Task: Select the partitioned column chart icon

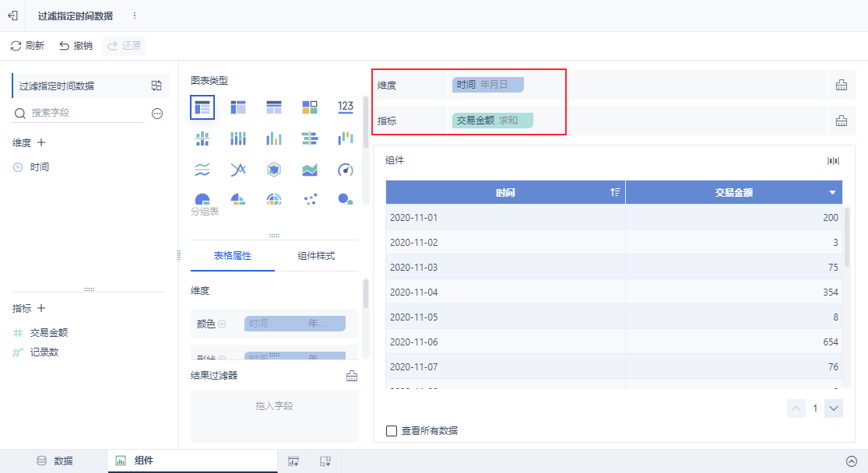Action: click(202, 138)
